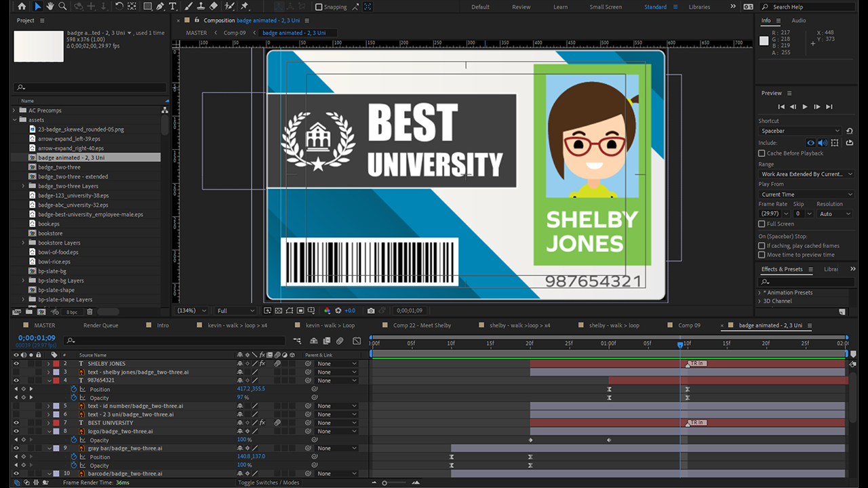Click the Take Snapshot camera icon

point(371,310)
